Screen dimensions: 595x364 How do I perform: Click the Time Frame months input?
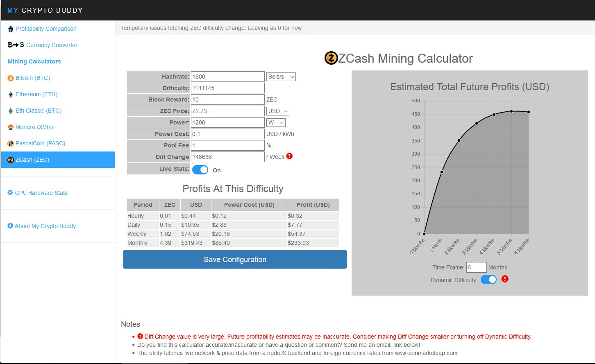coord(476,267)
